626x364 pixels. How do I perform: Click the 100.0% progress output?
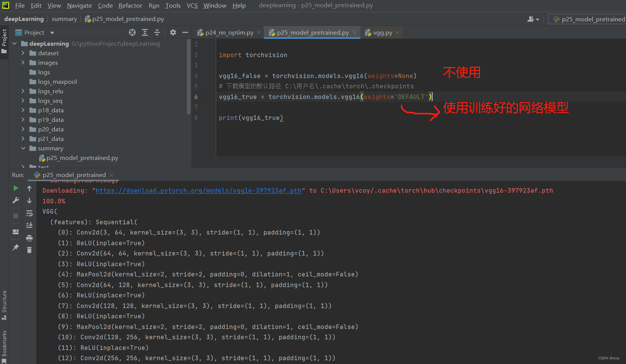[54, 201]
